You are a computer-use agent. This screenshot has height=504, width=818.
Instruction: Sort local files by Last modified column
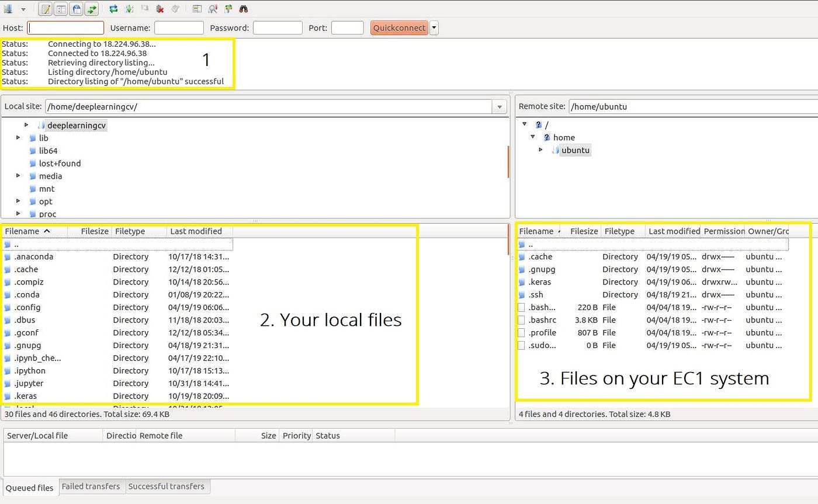pos(196,231)
